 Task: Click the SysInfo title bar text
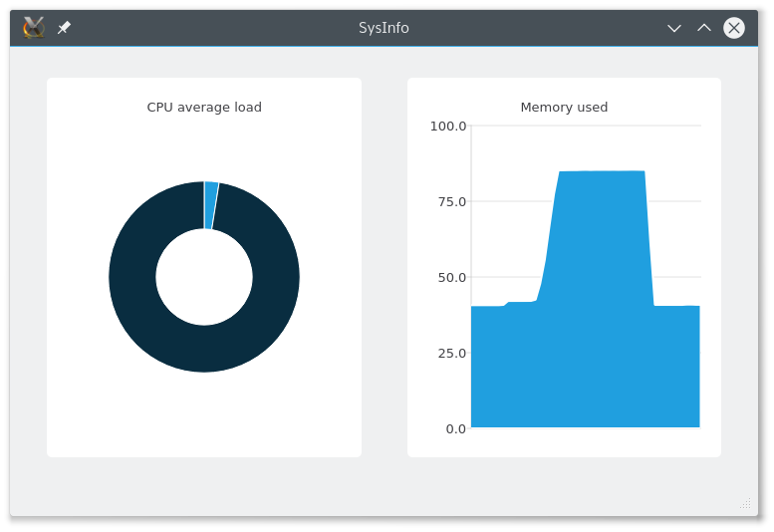tap(384, 28)
